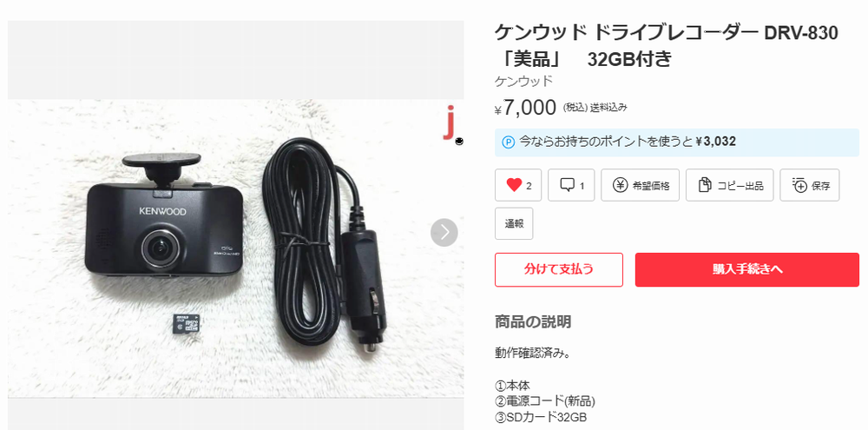Click the points discount banner showing ¥3,032
The width and height of the screenshot is (868, 430).
(676, 142)
